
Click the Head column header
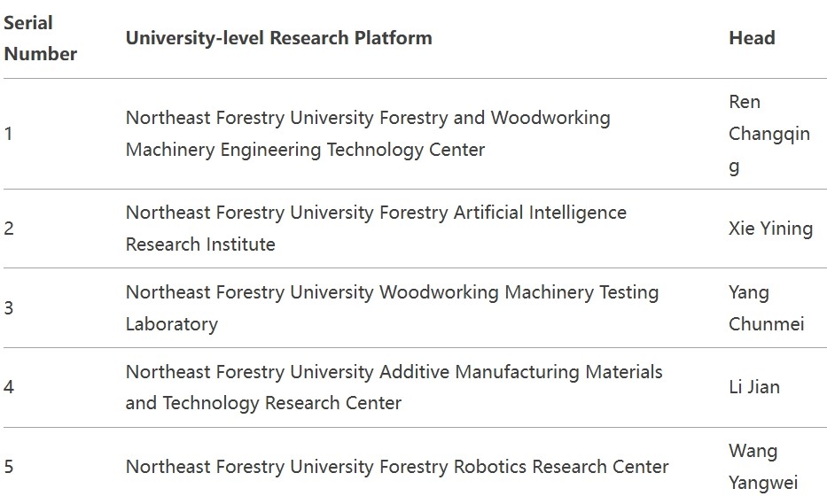(x=752, y=38)
